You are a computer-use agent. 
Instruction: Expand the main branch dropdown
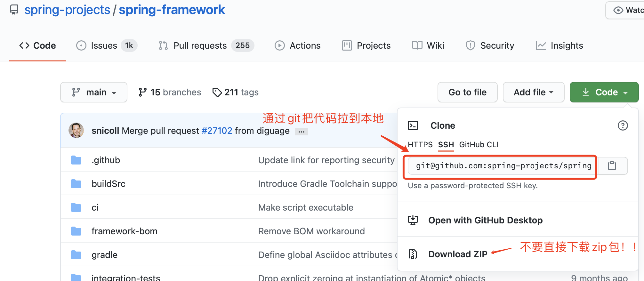(94, 92)
